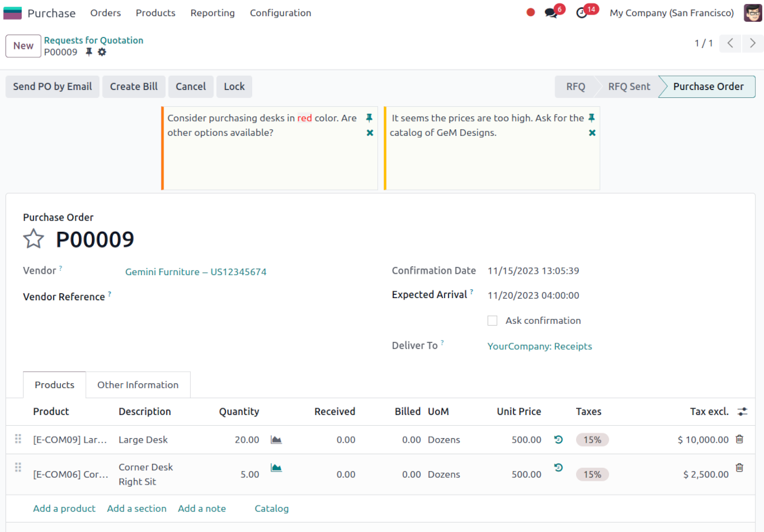Mark P00009 as favorite with star
Viewport: 764px width, 532px height.
(x=34, y=239)
